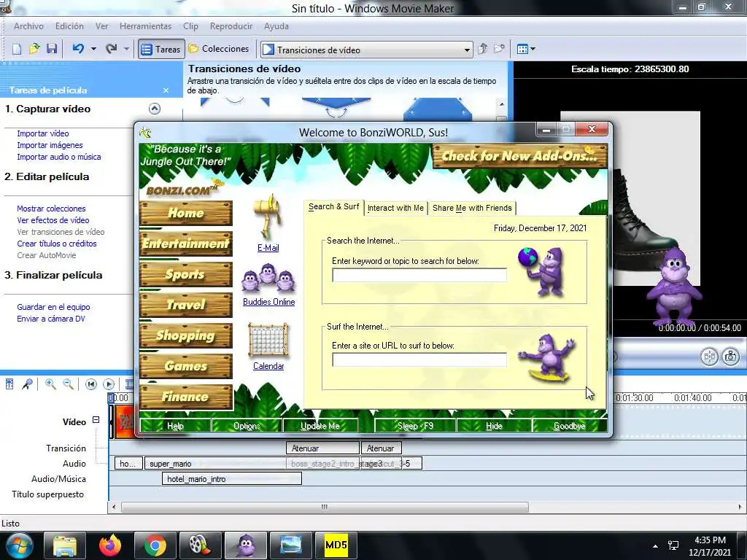Open the Redo history dropdown arrow

pos(126,49)
